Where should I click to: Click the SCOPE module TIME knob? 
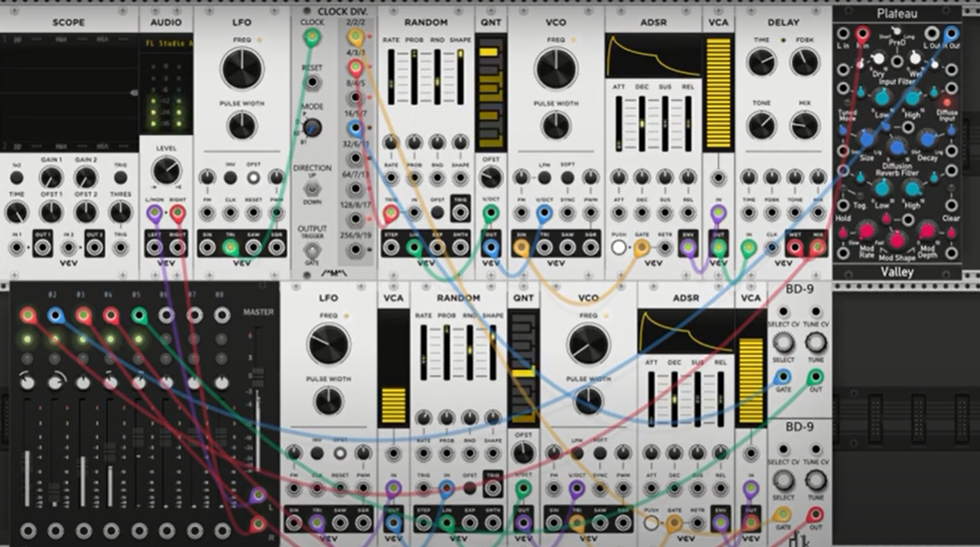click(17, 212)
